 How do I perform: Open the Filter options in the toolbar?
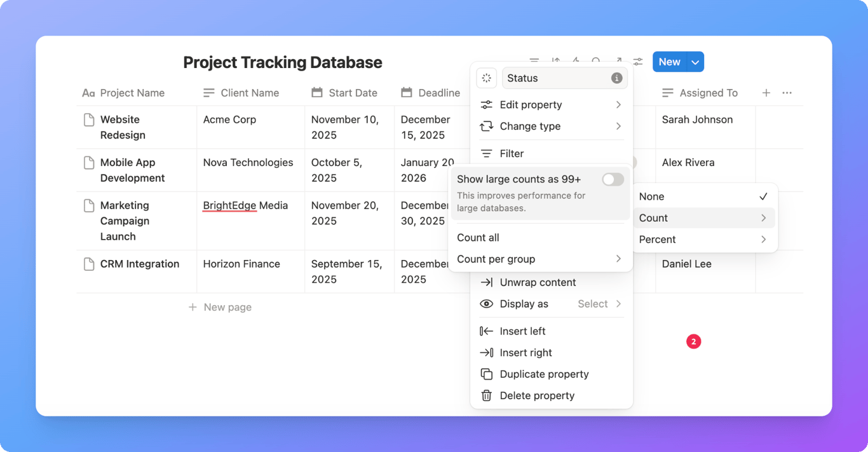click(x=534, y=61)
